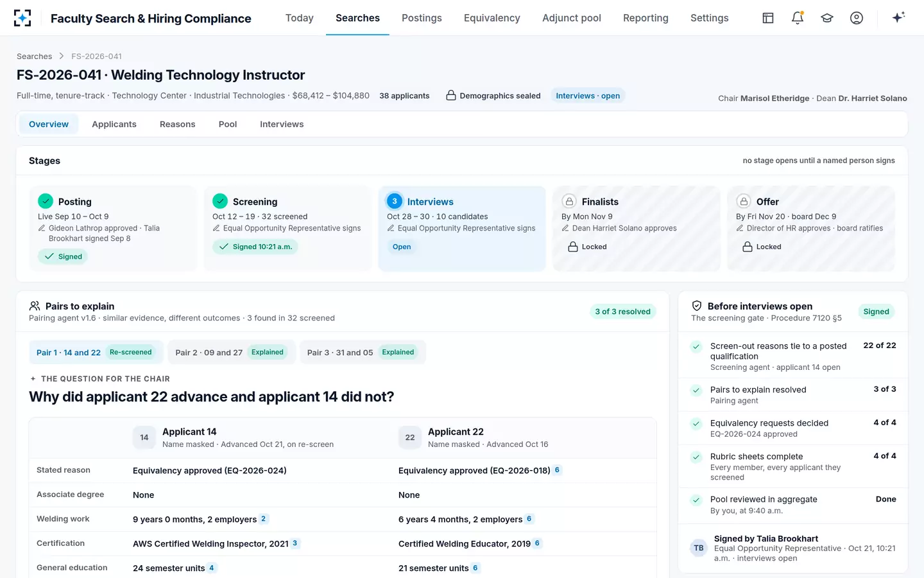Image resolution: width=924 pixels, height=578 pixels.
Task: Switch to the Applicants tab
Action: (x=114, y=124)
